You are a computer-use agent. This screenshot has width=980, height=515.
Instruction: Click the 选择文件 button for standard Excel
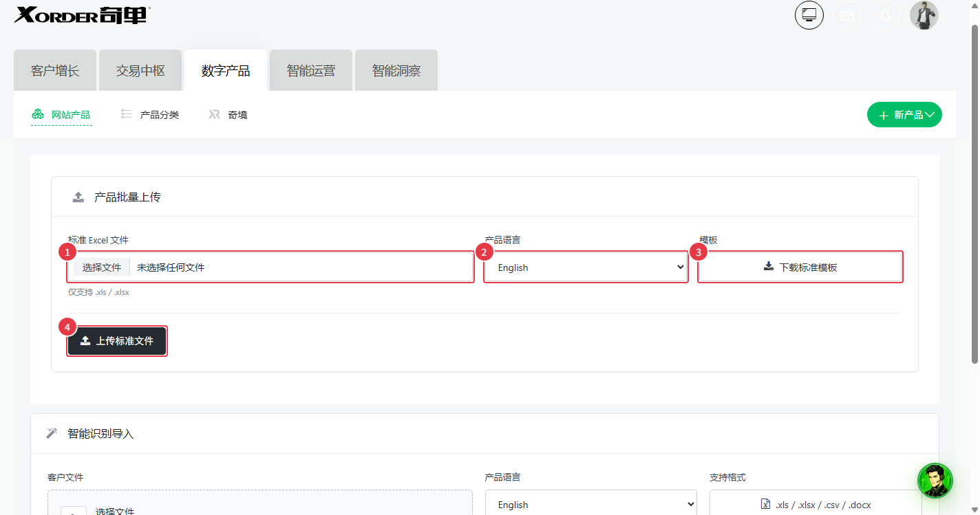tap(102, 267)
